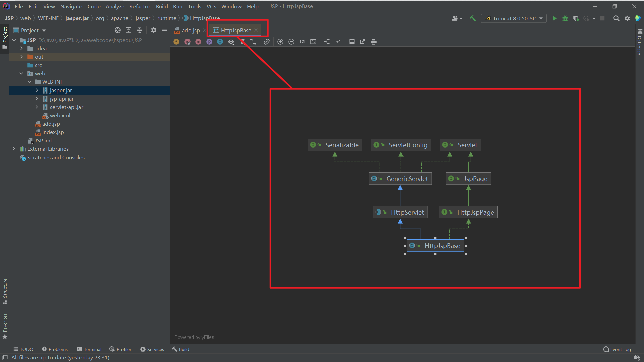The image size is (644, 362).
Task: Build project with the hammer icon
Action: tap(473, 18)
